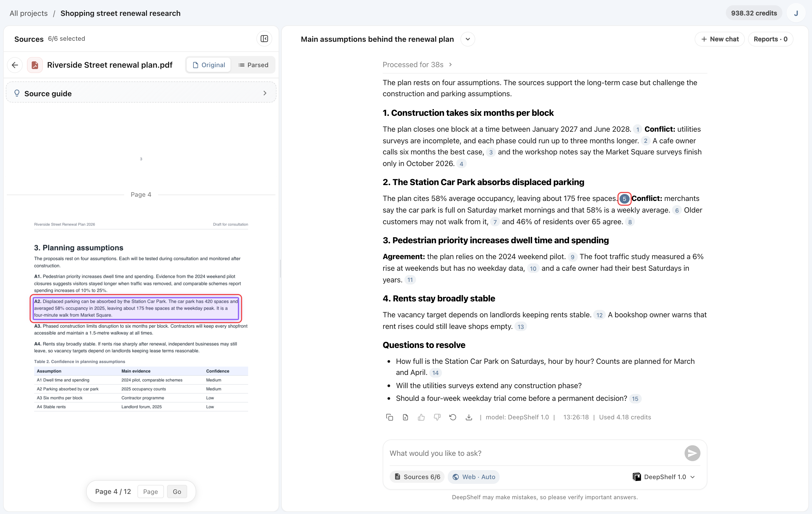
Task: Click 'A1 Dwell time and spending' row
Action: point(141,380)
